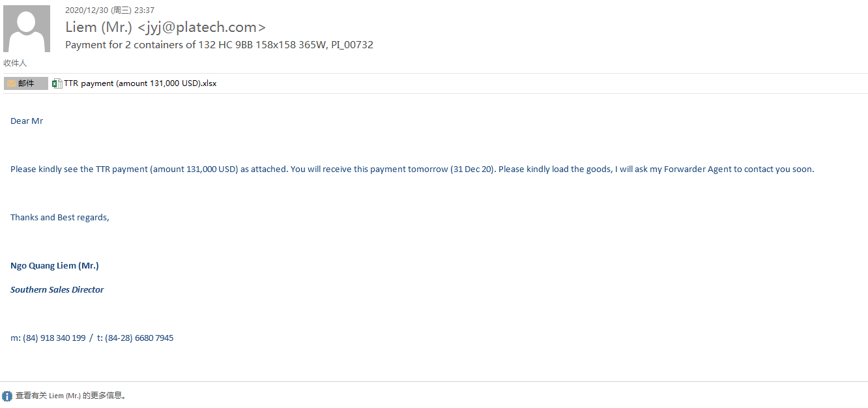This screenshot has width=868, height=408.
Task: Click the telephone number (84-28) 6680 7945
Action: click(139, 338)
